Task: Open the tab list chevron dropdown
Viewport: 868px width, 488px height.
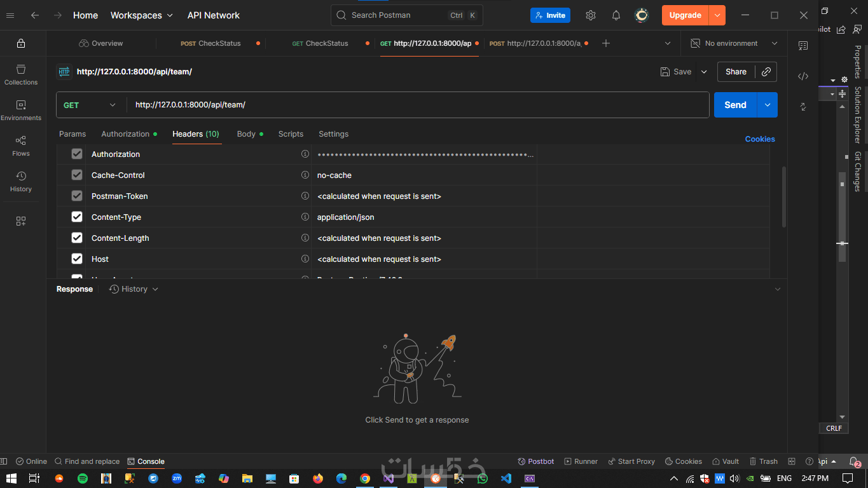Action: 668,43
